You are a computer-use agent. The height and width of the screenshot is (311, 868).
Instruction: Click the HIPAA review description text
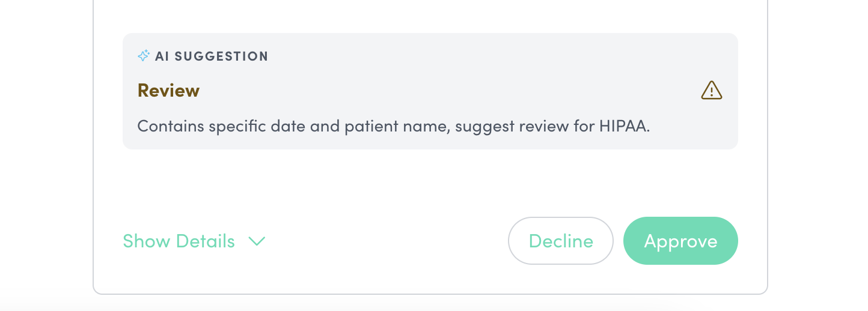click(393, 126)
